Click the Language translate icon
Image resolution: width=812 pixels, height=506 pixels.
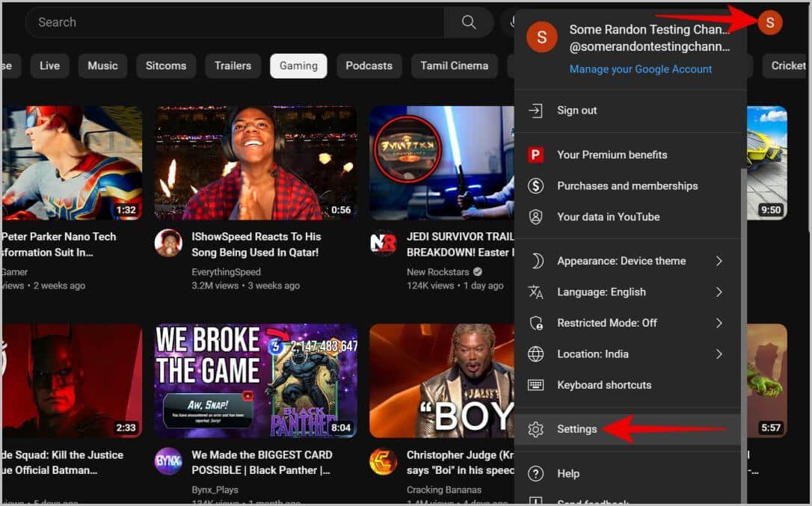[x=535, y=292]
